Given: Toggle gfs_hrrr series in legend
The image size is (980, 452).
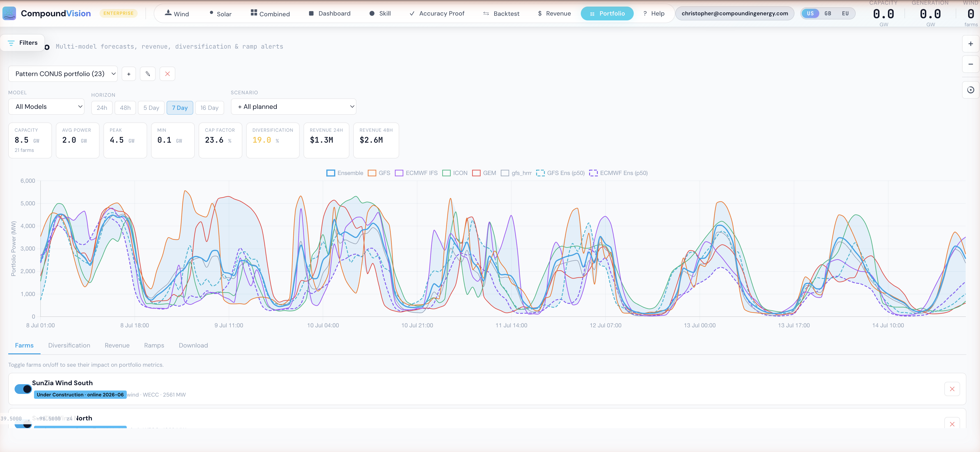Looking at the screenshot, I should 516,173.
